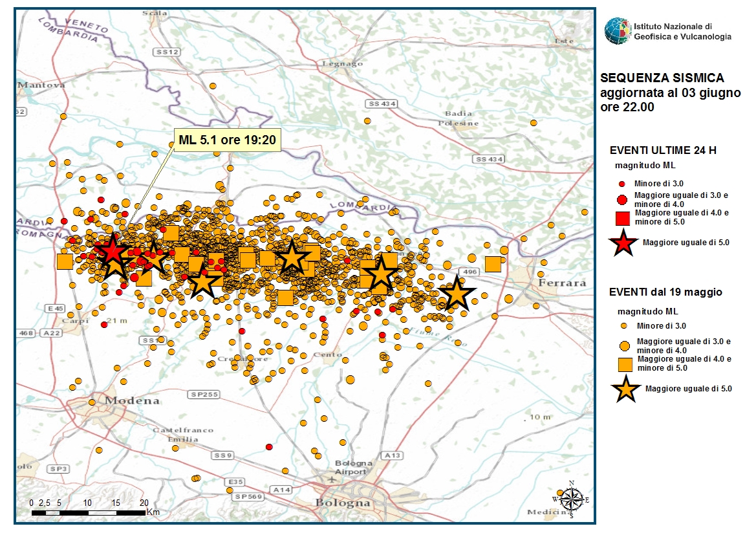Click the kilometer scale bar
The image size is (756, 535).
(x=89, y=512)
